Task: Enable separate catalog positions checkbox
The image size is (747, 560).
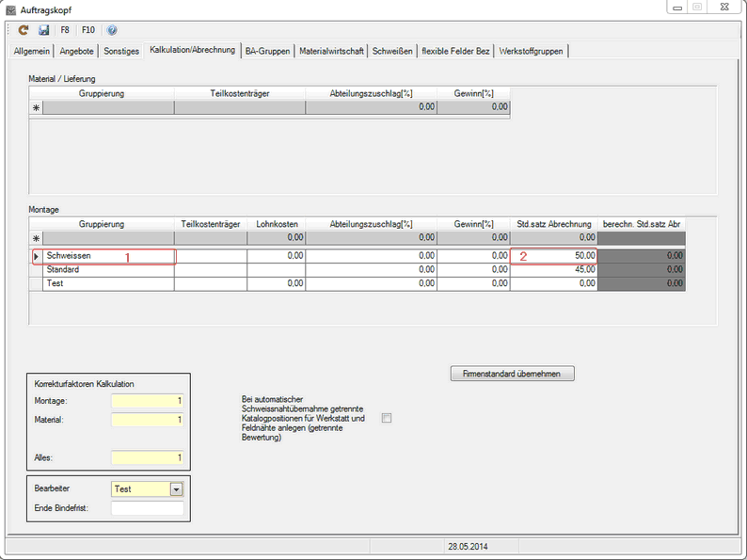Action: [x=386, y=419]
